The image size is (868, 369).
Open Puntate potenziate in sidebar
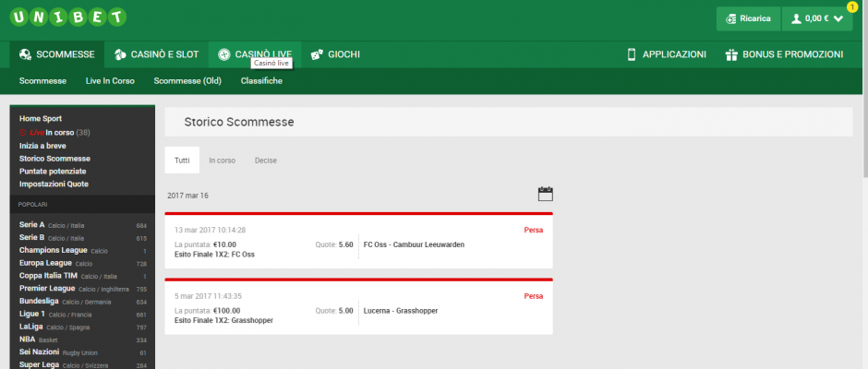pos(53,172)
